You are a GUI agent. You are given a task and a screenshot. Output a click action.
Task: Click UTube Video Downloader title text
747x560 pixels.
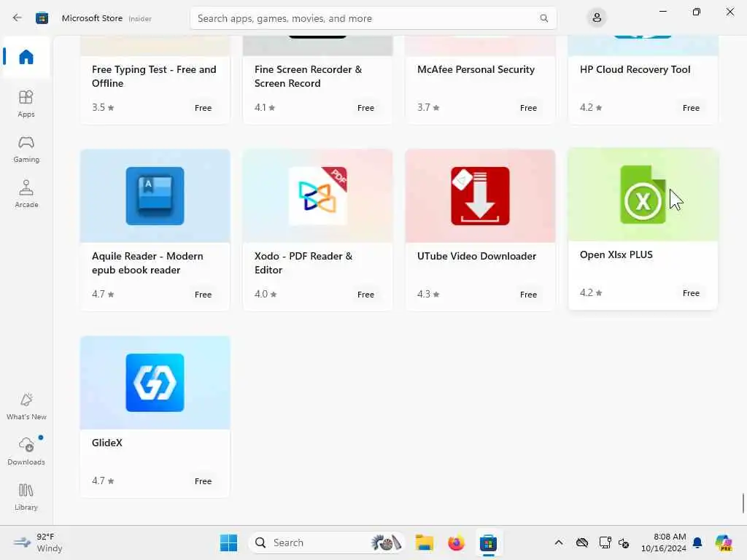coord(476,256)
